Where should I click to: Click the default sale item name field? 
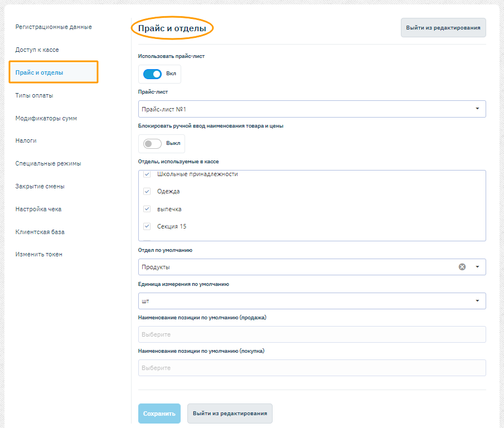click(311, 334)
